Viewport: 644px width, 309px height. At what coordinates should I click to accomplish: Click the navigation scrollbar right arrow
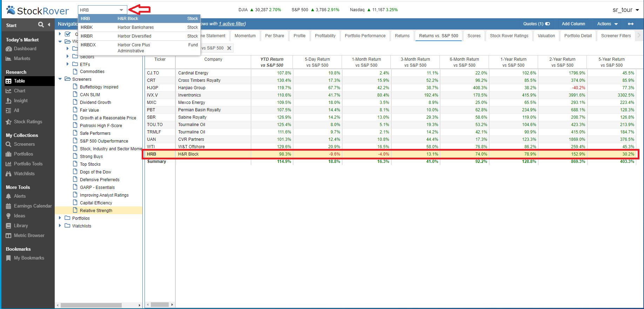pos(140,305)
